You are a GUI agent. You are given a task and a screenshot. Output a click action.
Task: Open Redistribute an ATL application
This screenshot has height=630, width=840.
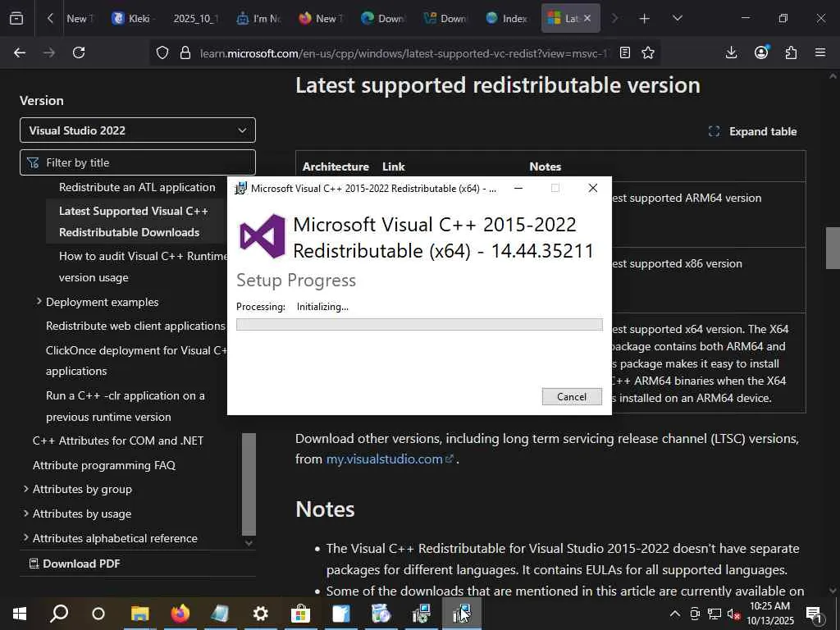pyautogui.click(x=137, y=187)
